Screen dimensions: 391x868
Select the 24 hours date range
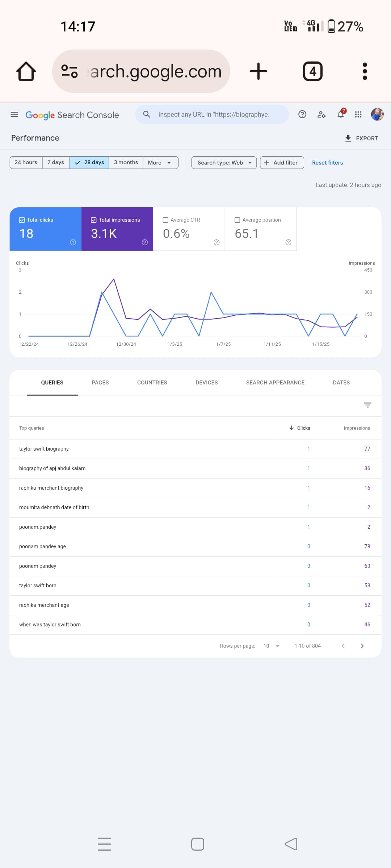(26, 162)
